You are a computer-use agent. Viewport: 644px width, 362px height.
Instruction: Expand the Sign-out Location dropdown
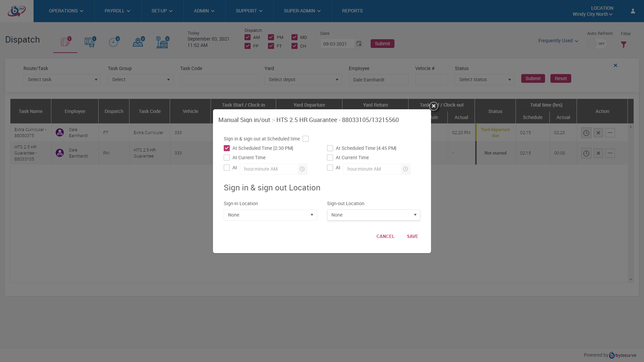tap(373, 215)
